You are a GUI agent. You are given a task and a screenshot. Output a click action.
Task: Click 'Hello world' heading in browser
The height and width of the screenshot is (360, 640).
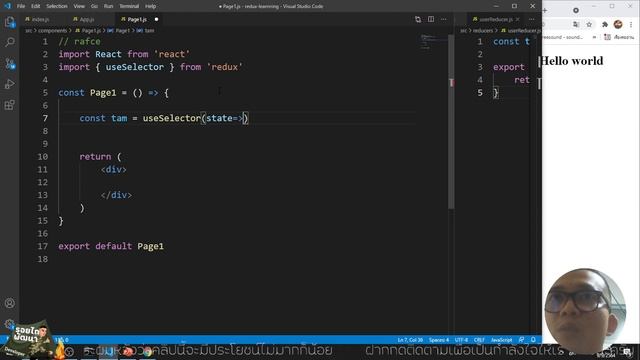[x=572, y=61]
